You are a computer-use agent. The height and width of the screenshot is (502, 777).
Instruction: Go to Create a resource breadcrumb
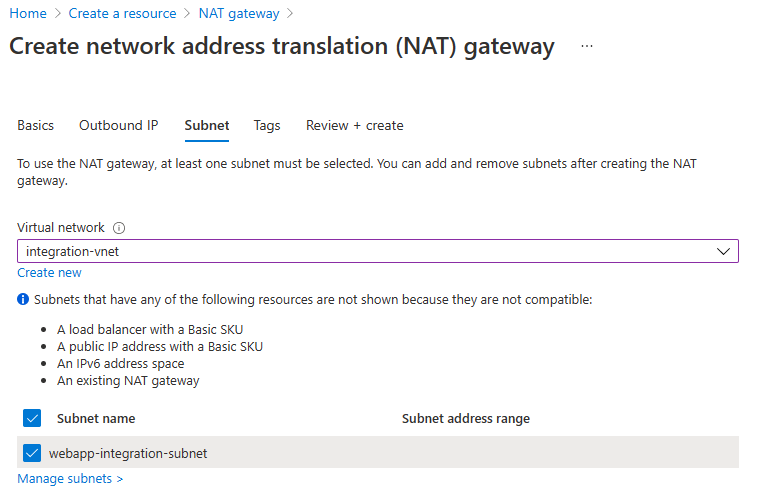pyautogui.click(x=123, y=14)
